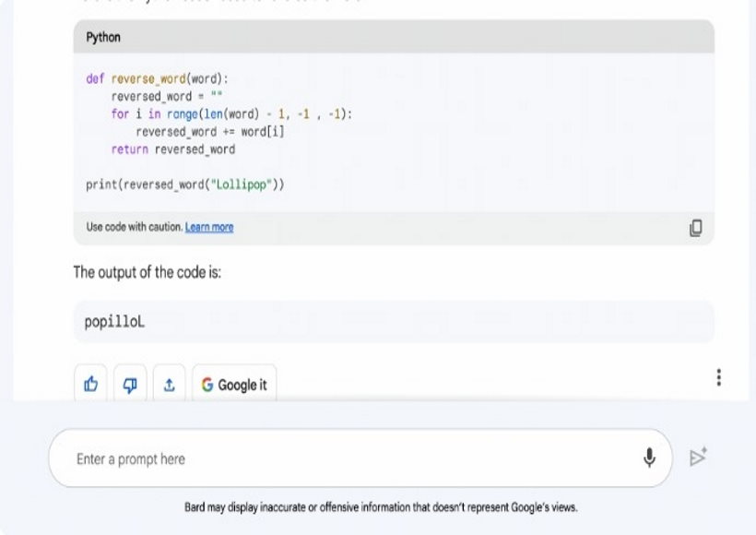Image resolution: width=756 pixels, height=535 pixels.
Task: Click the Google logo in Google it button
Action: 207,386
